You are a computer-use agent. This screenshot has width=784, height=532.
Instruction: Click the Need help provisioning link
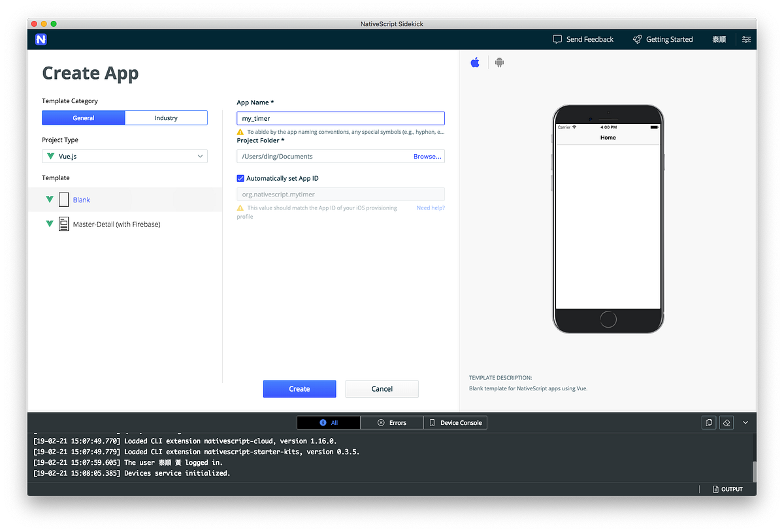(x=430, y=207)
